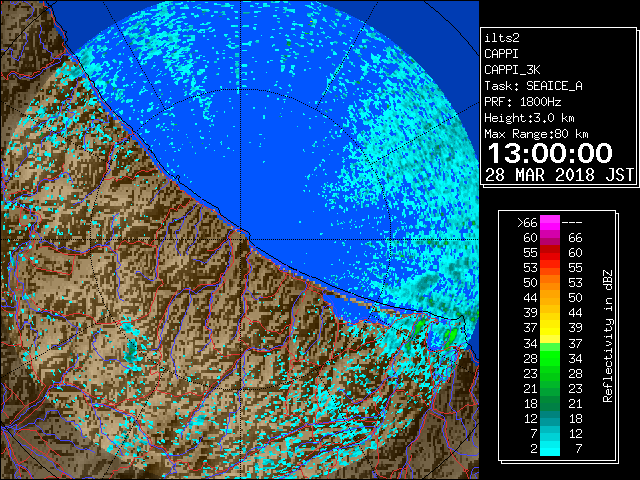Click the "CAPPI_3K" product name

click(x=512, y=70)
